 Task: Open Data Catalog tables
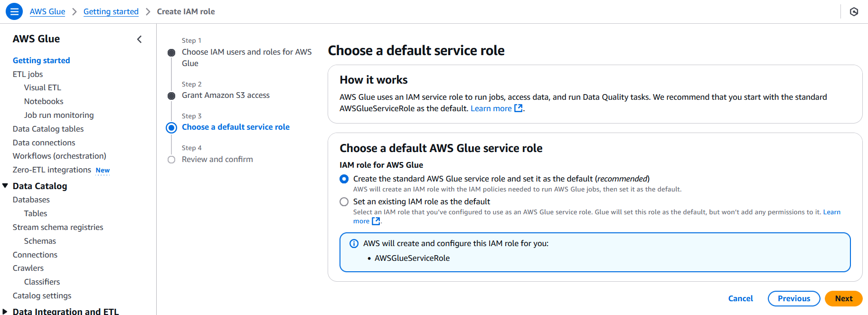pyautogui.click(x=48, y=129)
